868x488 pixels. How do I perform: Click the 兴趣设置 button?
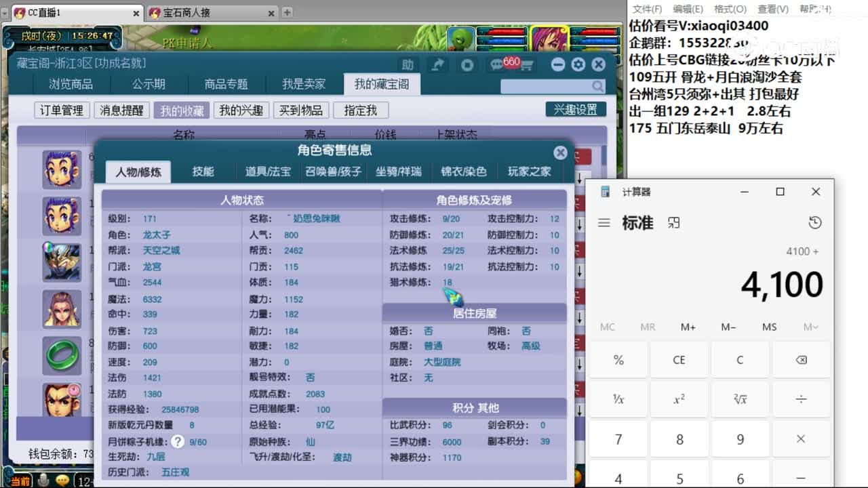click(574, 108)
